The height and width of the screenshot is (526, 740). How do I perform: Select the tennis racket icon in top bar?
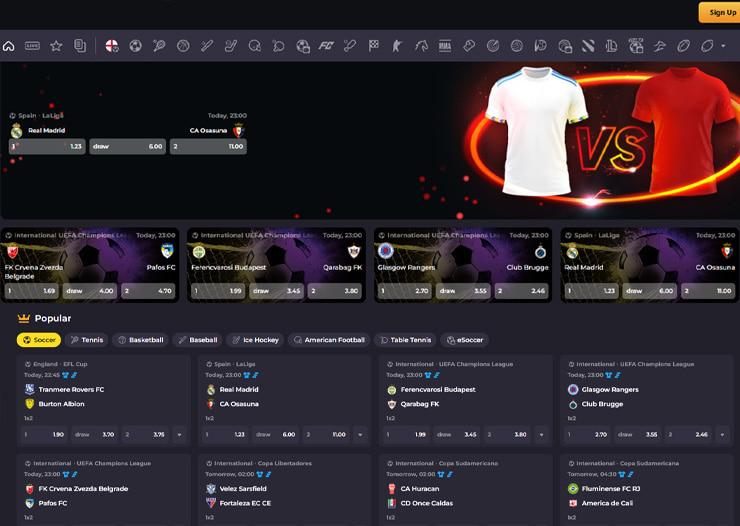coord(159,46)
